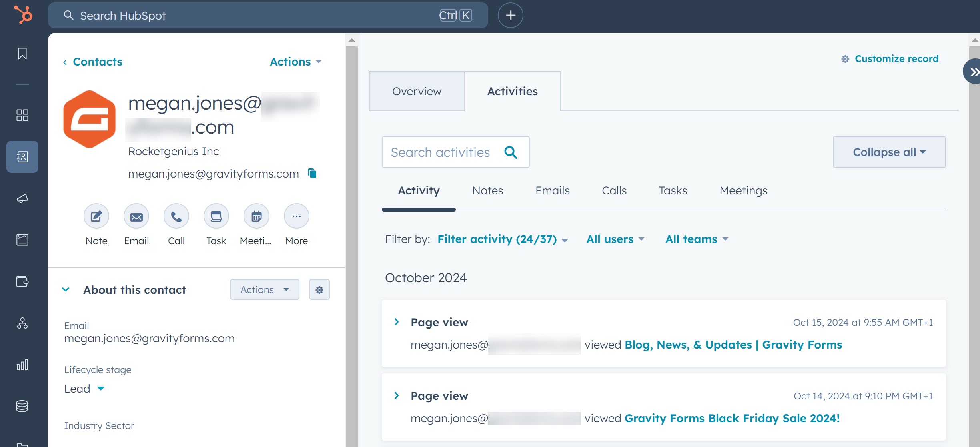
Task: Click the search activities magnifier icon
Action: (x=511, y=152)
